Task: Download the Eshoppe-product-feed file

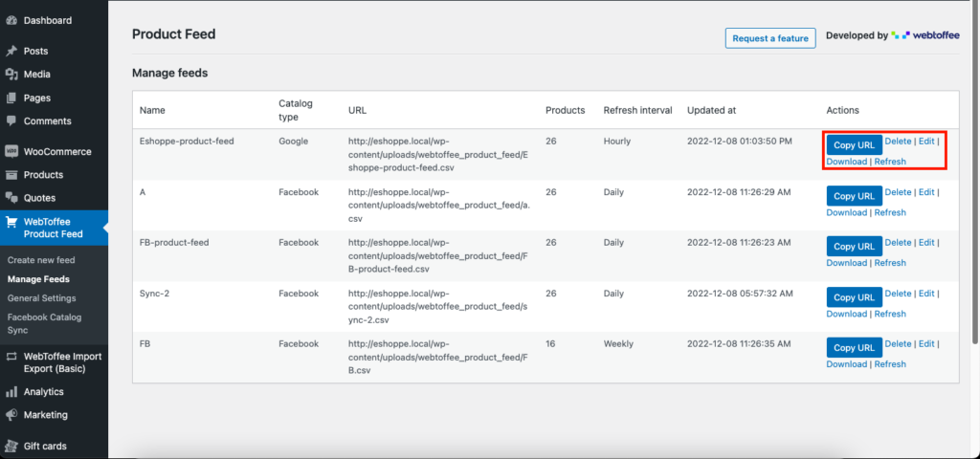Action: pos(846,162)
